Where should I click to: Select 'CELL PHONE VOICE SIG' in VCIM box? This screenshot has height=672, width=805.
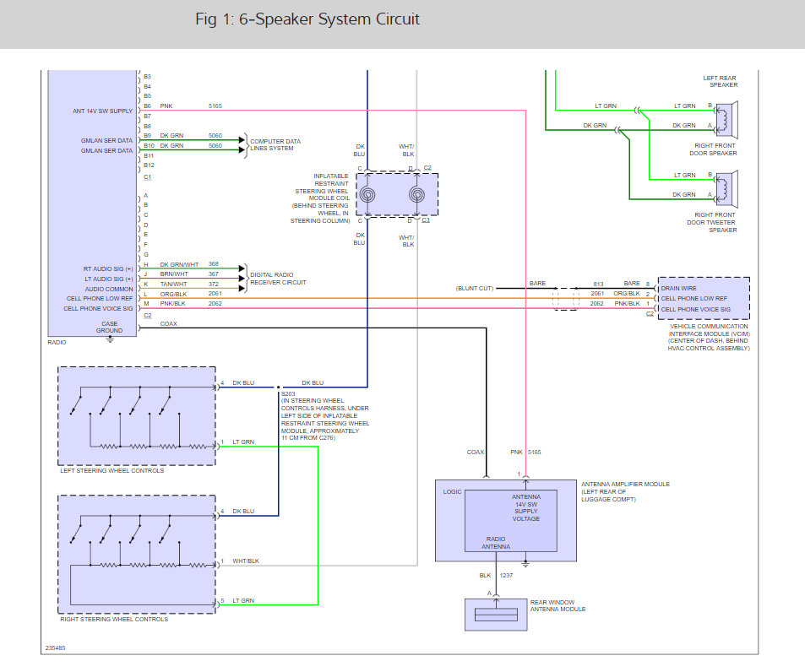pyautogui.click(x=696, y=309)
